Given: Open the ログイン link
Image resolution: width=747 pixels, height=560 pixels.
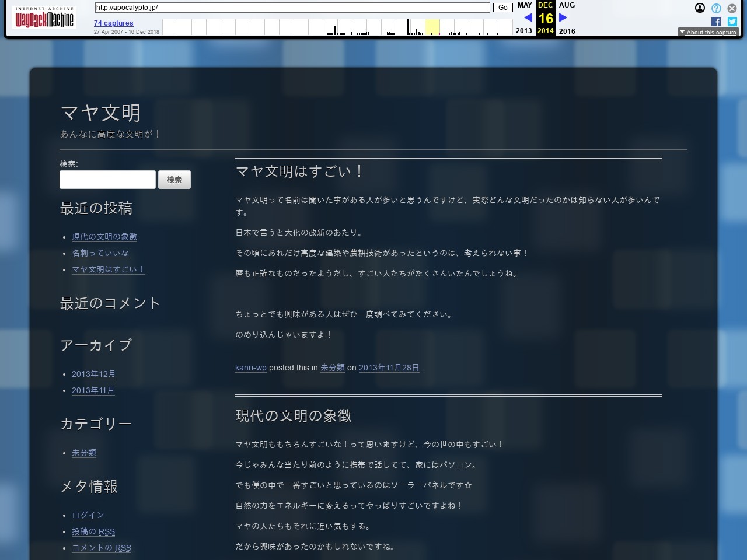Looking at the screenshot, I should (88, 515).
